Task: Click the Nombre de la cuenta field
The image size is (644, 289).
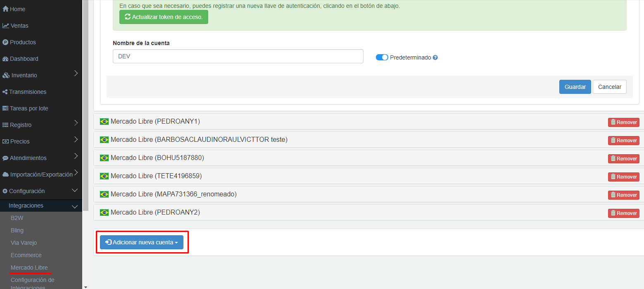Action: coord(238,56)
